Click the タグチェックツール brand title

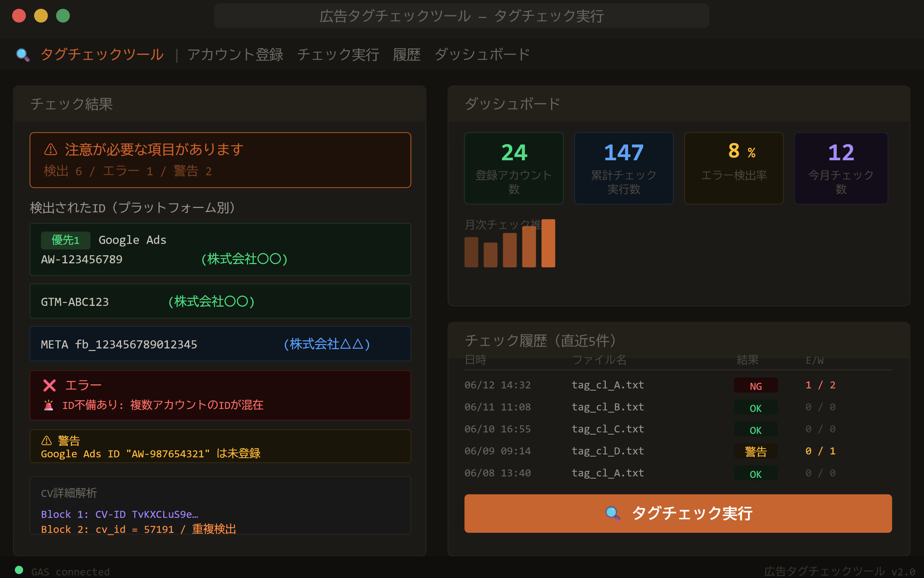pyautogui.click(x=102, y=55)
